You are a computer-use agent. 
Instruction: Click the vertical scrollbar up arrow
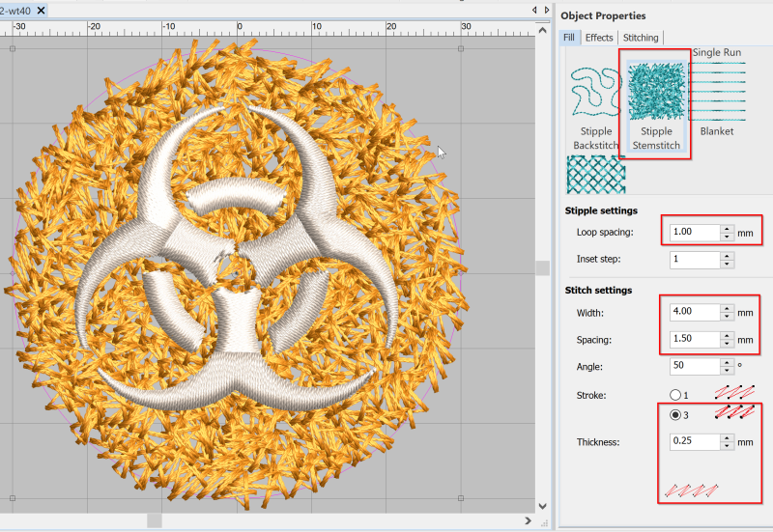[543, 31]
